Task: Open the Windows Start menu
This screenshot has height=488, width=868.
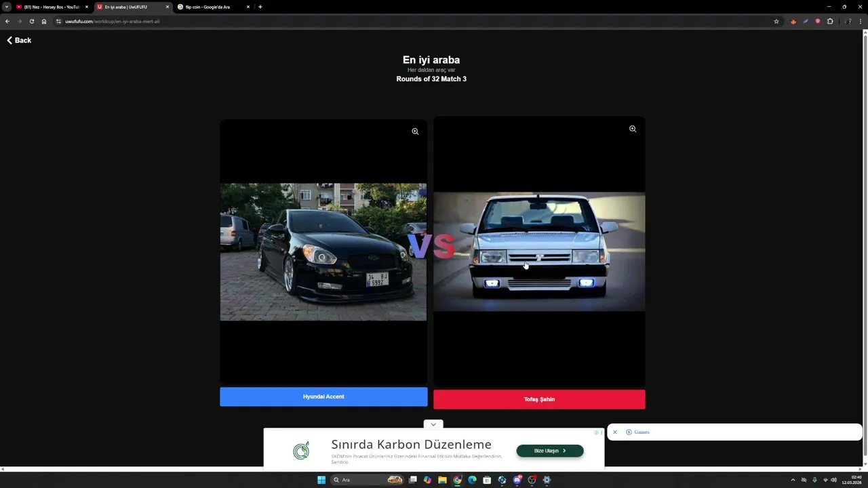Action: [x=321, y=480]
